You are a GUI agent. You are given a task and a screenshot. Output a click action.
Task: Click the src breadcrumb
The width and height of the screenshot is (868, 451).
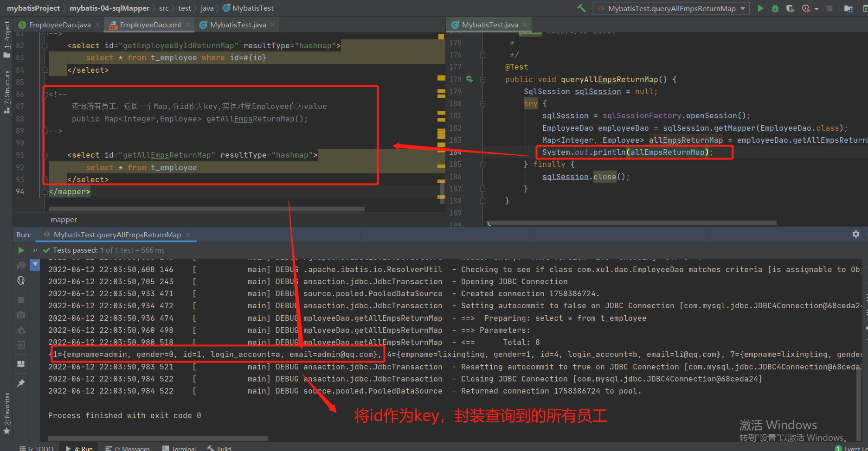164,8
